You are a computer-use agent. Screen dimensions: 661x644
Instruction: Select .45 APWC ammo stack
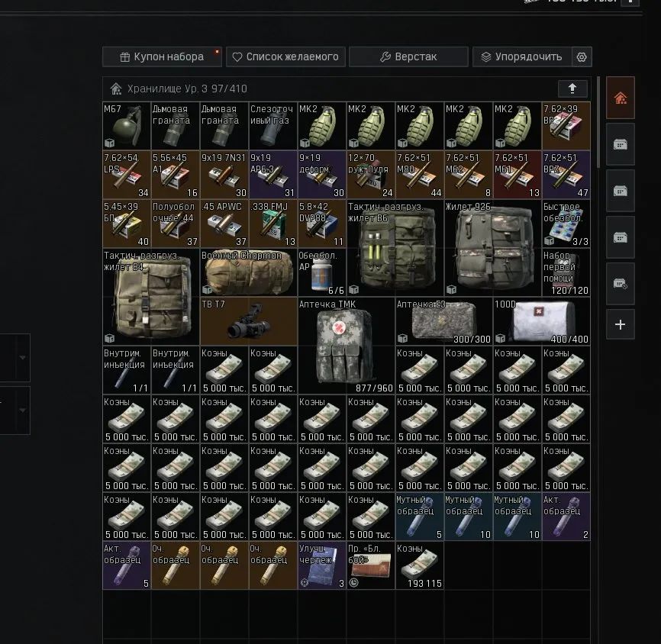coord(224,224)
